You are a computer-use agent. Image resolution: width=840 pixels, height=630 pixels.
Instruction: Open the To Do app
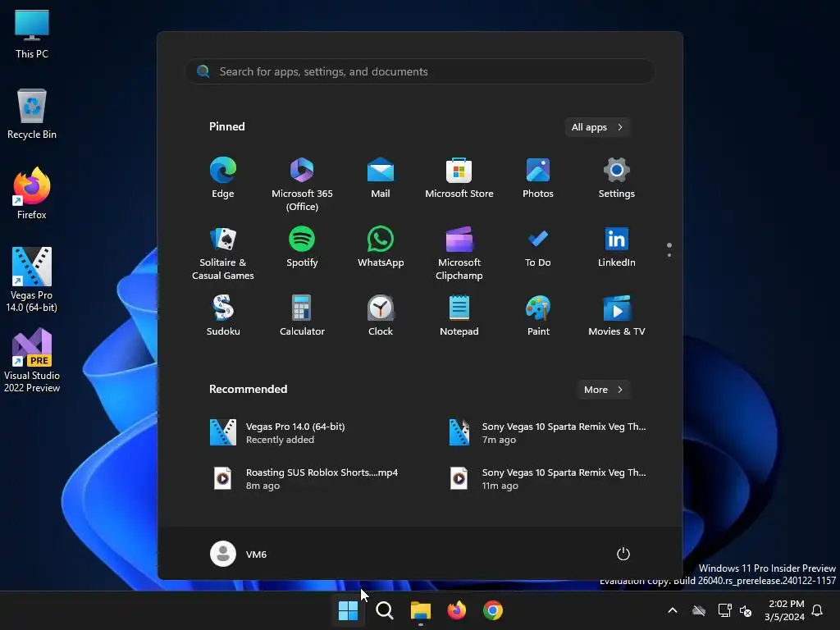[538, 247]
